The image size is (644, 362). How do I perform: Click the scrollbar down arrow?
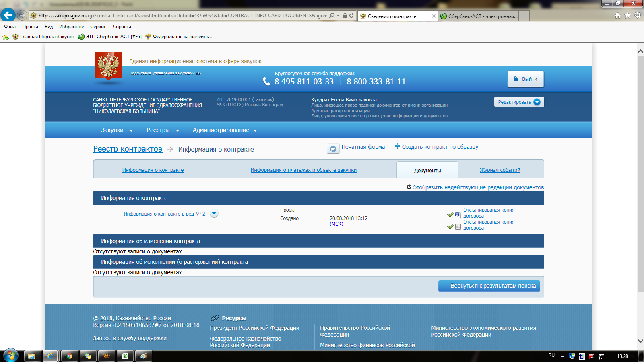tap(640, 341)
